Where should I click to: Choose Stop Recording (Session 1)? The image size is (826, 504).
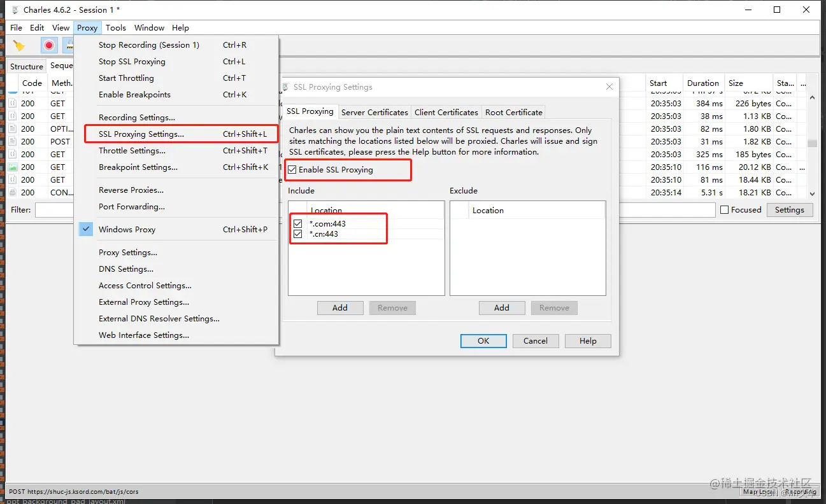(x=176, y=45)
